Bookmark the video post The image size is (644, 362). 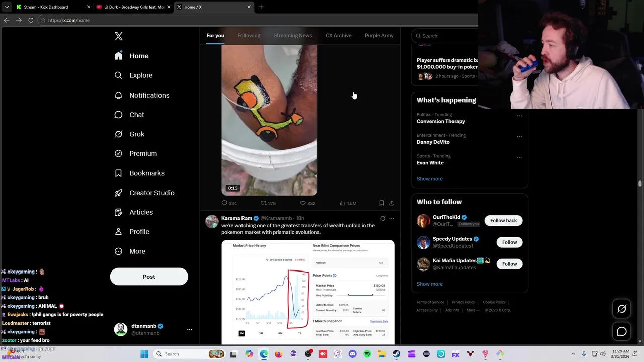click(x=382, y=203)
